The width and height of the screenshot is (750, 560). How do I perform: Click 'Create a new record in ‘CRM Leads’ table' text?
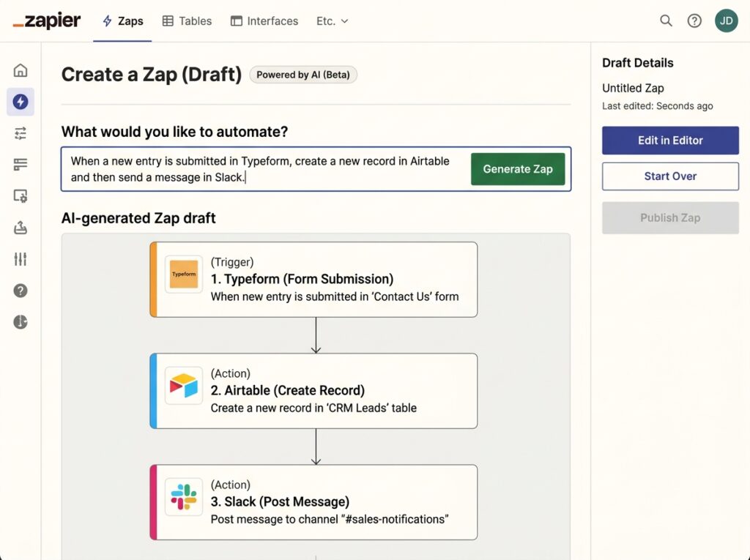(x=313, y=408)
